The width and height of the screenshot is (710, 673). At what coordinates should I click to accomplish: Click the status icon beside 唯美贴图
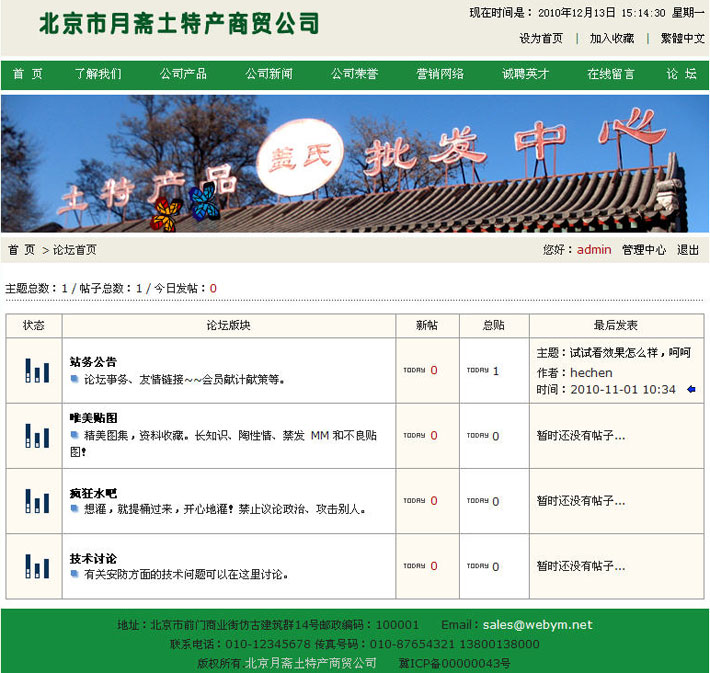36,435
